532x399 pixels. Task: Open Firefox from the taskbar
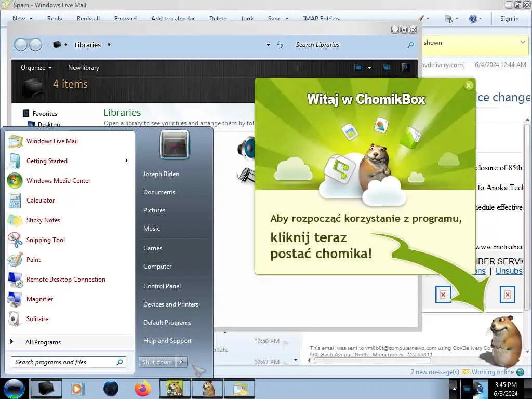point(143,389)
